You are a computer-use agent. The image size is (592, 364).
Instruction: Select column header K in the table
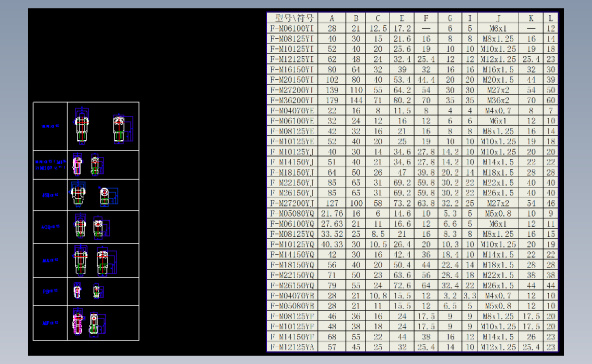click(x=531, y=18)
